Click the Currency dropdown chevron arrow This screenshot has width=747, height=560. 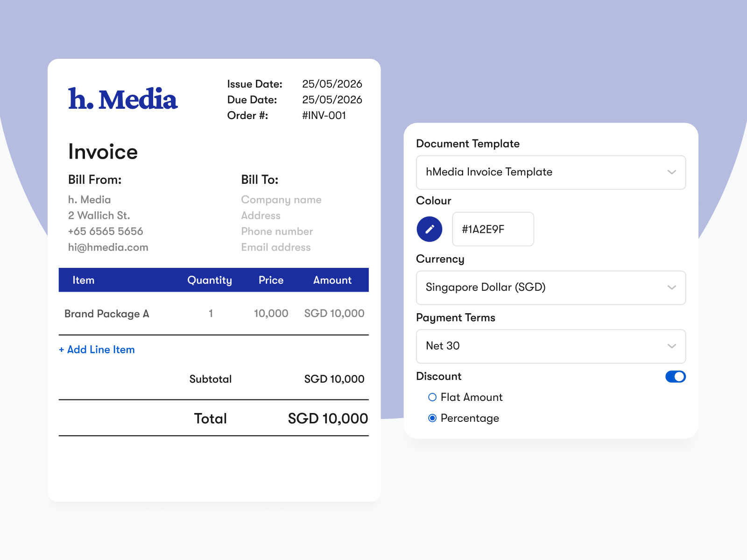point(672,287)
